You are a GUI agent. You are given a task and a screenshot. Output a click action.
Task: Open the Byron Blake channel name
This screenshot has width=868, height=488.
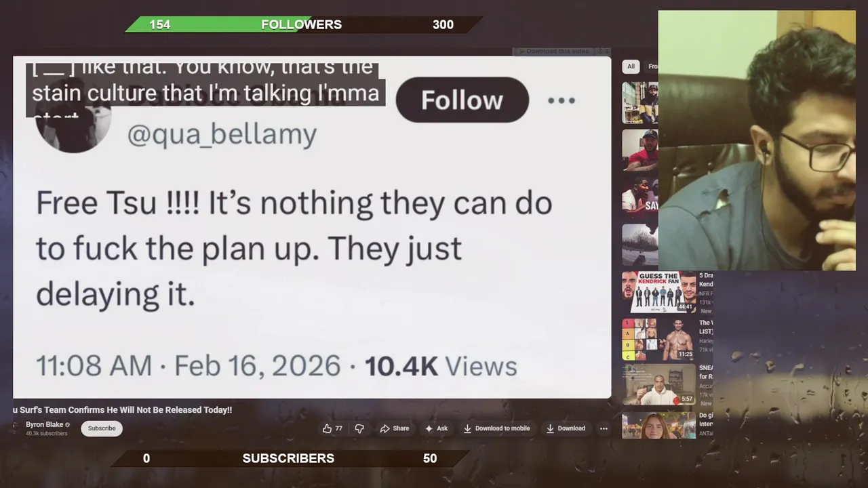[44, 424]
